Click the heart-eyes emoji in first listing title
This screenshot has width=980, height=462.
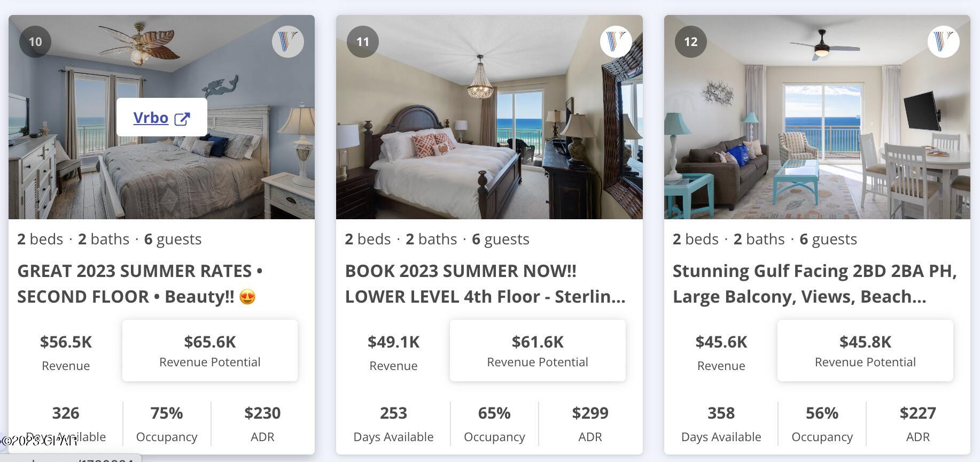click(x=246, y=296)
